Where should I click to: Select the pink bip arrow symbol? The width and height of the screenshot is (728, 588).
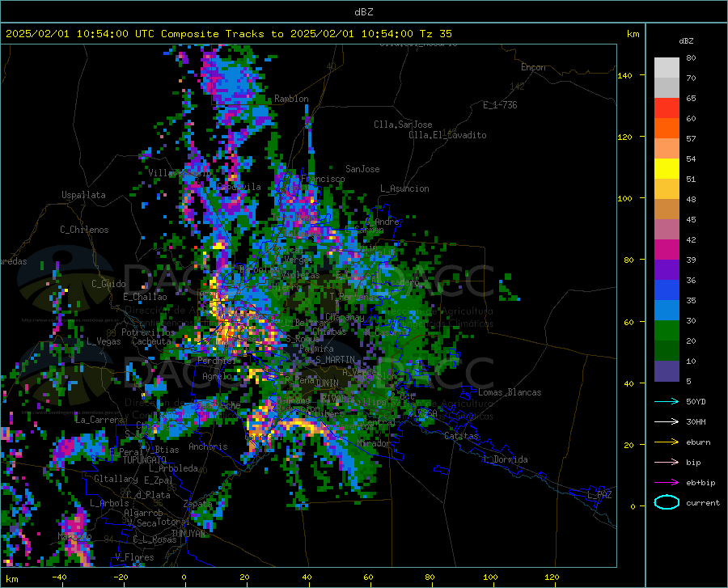click(x=667, y=463)
